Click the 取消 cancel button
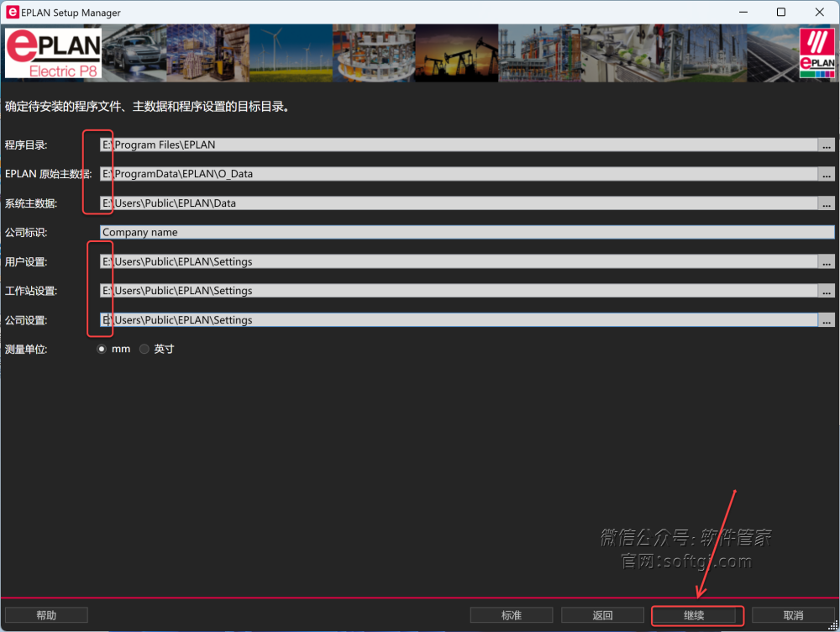840x632 pixels. (792, 615)
